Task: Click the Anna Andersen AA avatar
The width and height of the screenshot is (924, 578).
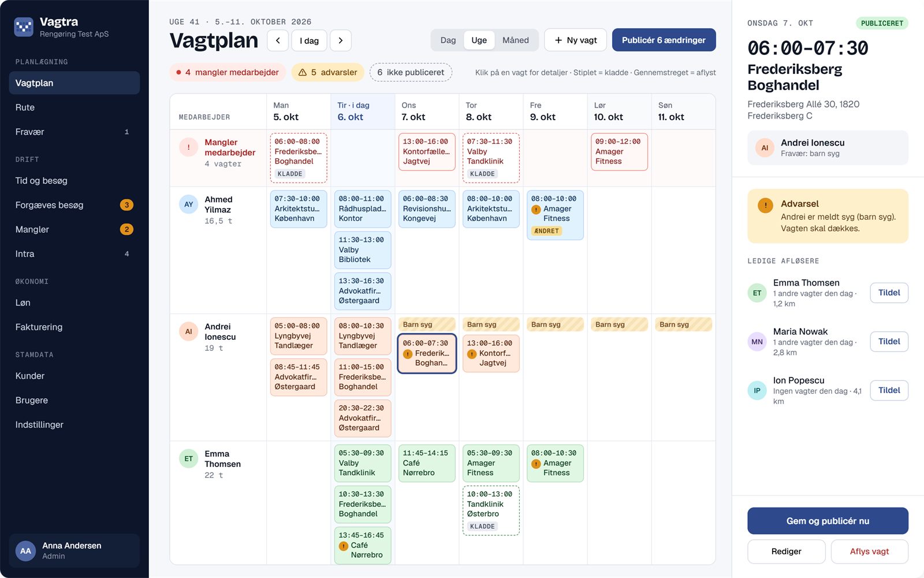Action: (25, 551)
